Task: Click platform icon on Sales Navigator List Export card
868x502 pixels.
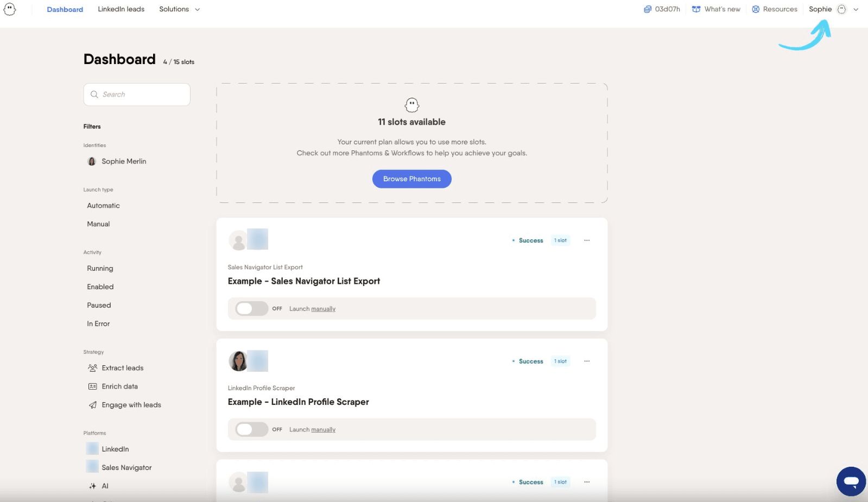Action: (258, 239)
